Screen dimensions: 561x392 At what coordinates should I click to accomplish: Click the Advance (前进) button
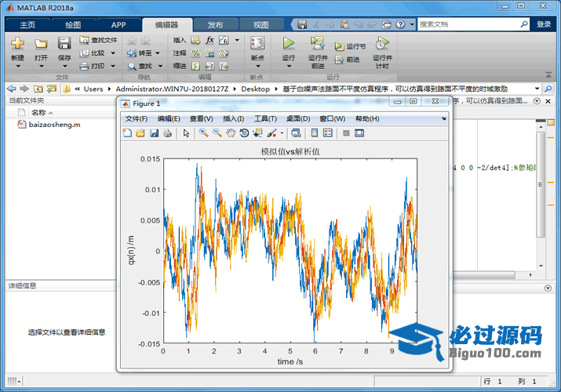[x=347, y=60]
